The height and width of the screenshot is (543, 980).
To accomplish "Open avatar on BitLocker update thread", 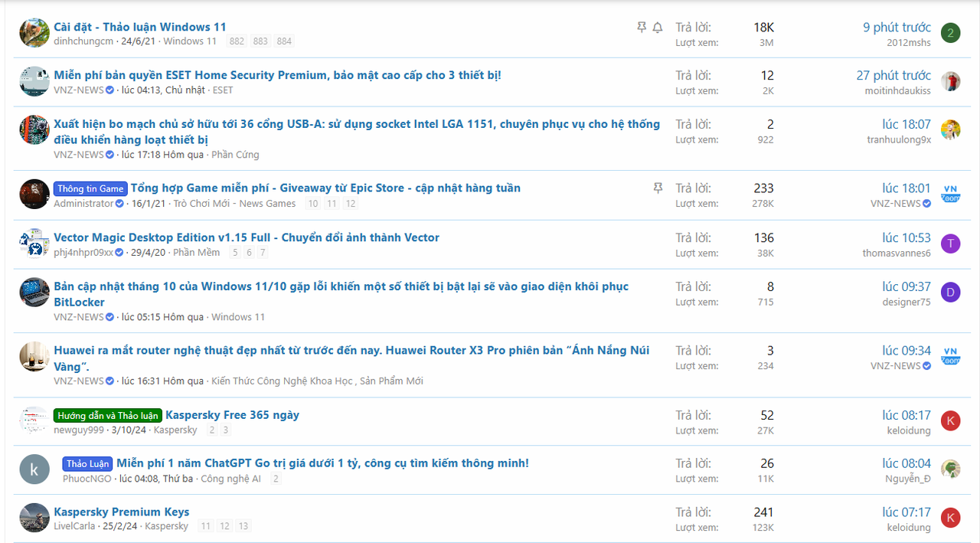I will click(34, 293).
